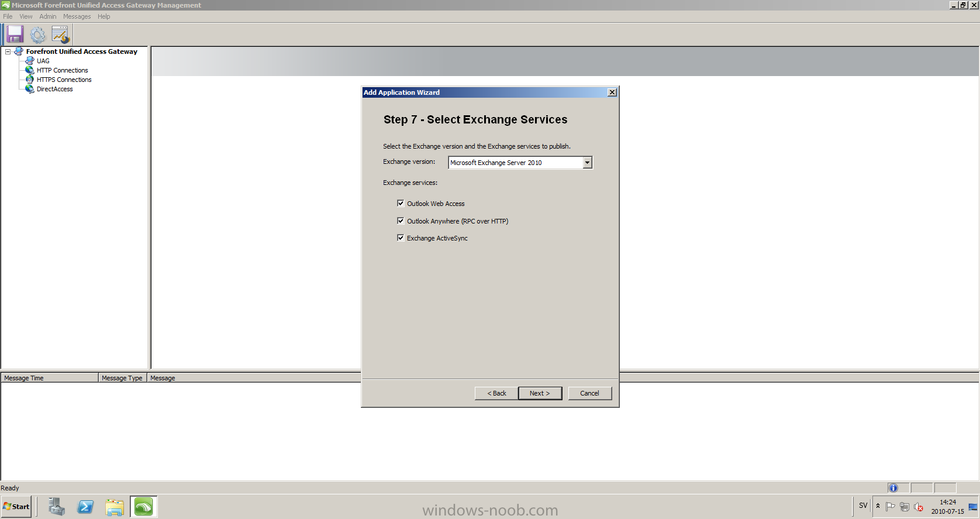Uncheck Outlook Anywhere (RPC over HTTP) checkbox
The width and height of the screenshot is (980, 519).
[401, 221]
